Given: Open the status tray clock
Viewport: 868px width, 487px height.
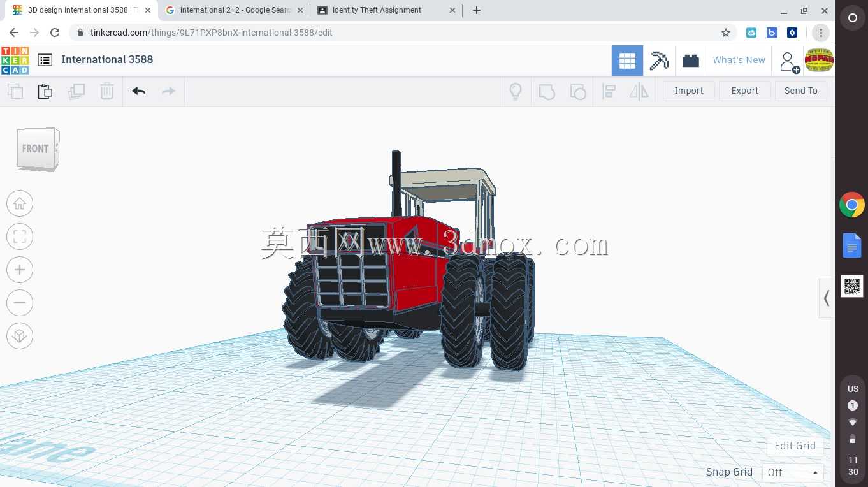Looking at the screenshot, I should click(x=853, y=466).
